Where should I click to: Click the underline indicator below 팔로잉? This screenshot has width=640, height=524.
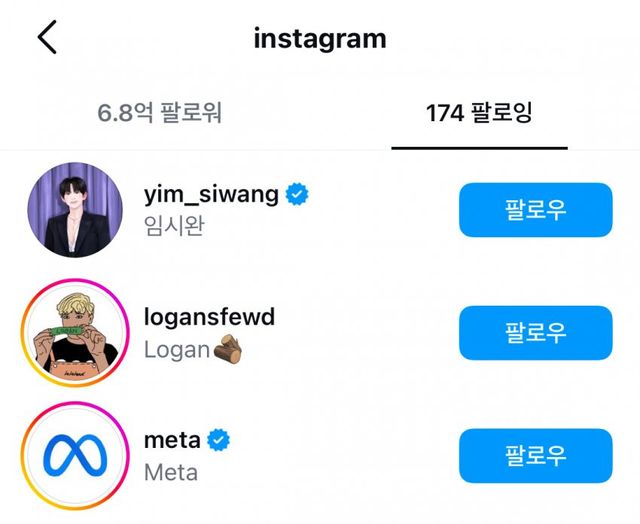(479, 147)
